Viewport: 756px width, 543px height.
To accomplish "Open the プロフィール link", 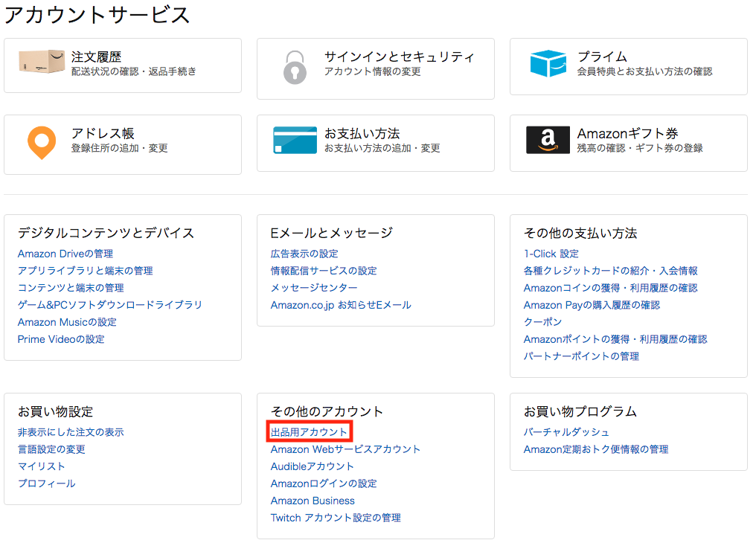I will [47, 483].
